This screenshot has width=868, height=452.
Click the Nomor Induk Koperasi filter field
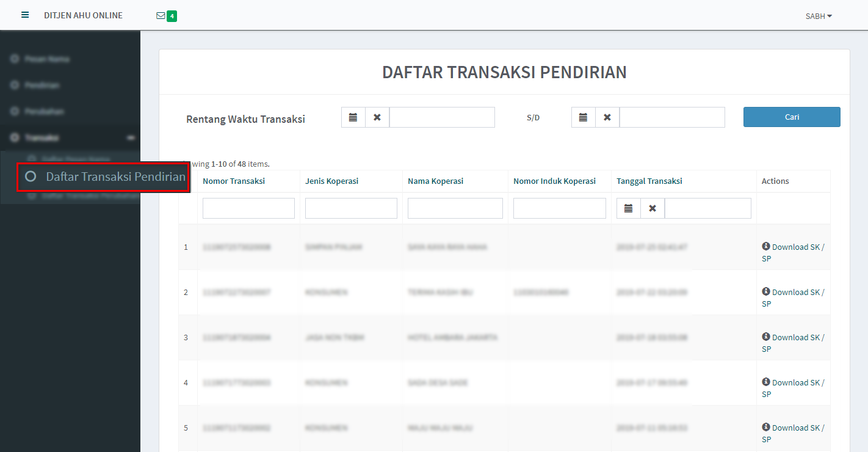[x=559, y=208]
